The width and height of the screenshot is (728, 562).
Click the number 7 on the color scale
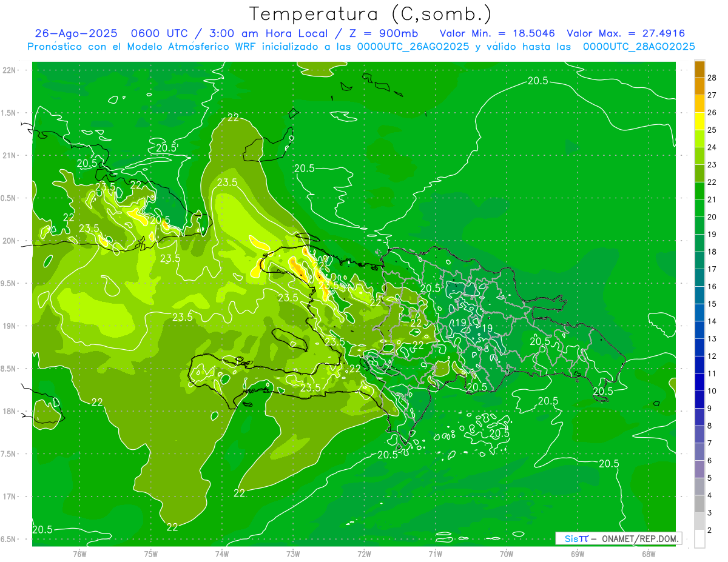coord(710,443)
